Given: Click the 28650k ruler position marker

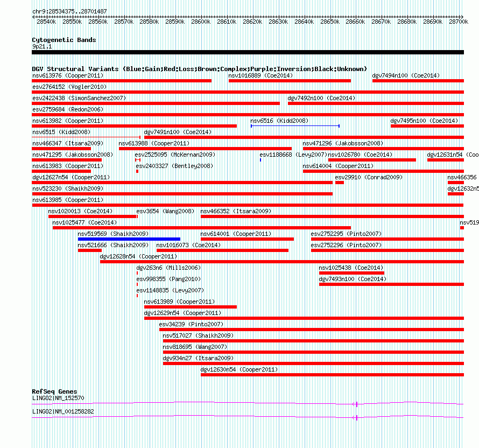Looking at the screenshot, I should click(330, 22).
